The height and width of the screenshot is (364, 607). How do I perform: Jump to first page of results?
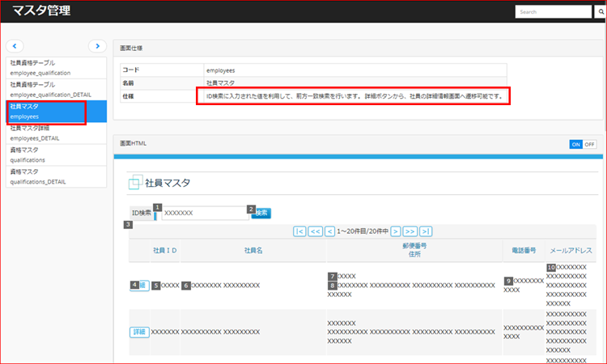point(300,231)
